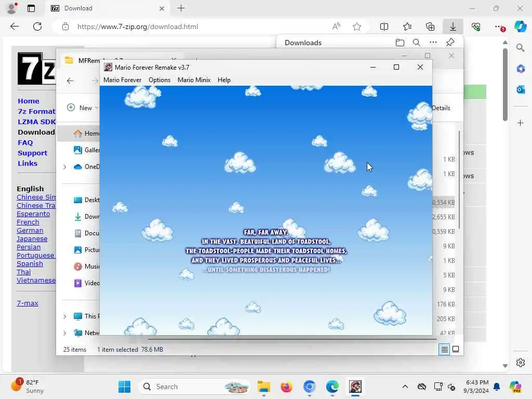Open Outlook from Edge sidebar
This screenshot has width=532, height=399.
(x=521, y=89)
